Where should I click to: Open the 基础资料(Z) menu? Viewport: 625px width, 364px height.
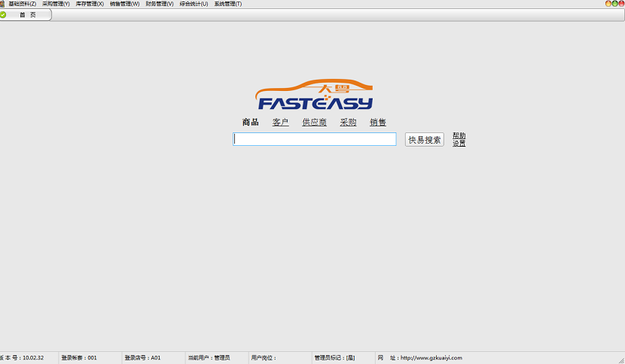[x=22, y=4]
